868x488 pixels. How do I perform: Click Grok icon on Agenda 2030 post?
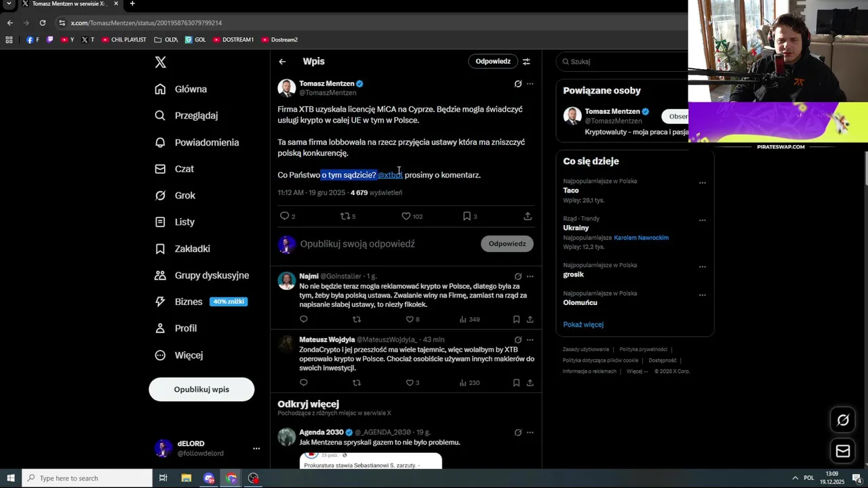pyautogui.click(x=518, y=432)
